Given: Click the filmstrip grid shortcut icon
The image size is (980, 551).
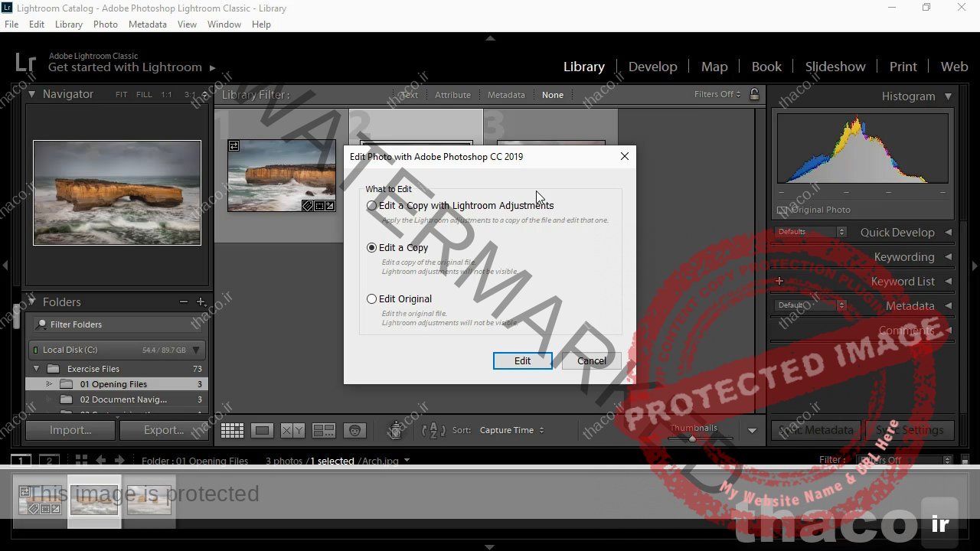Looking at the screenshot, I should (81, 460).
